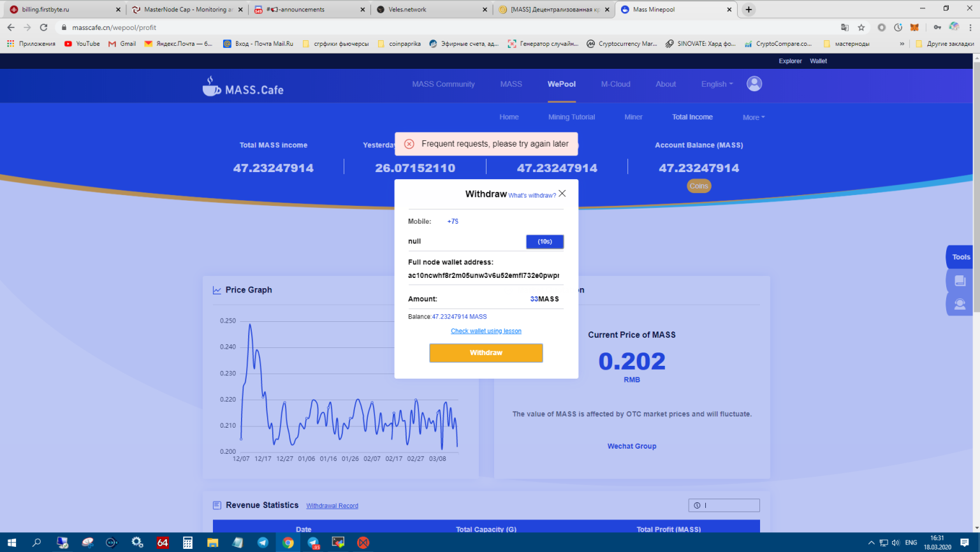
Task: Click the address bar URL masscafe.cn/wepool/profit
Action: (114, 27)
